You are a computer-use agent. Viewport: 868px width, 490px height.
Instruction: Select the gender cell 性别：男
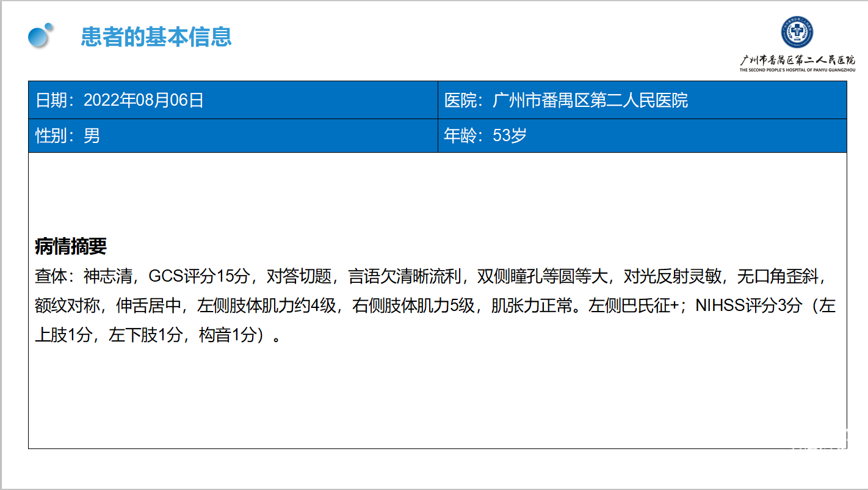click(233, 136)
